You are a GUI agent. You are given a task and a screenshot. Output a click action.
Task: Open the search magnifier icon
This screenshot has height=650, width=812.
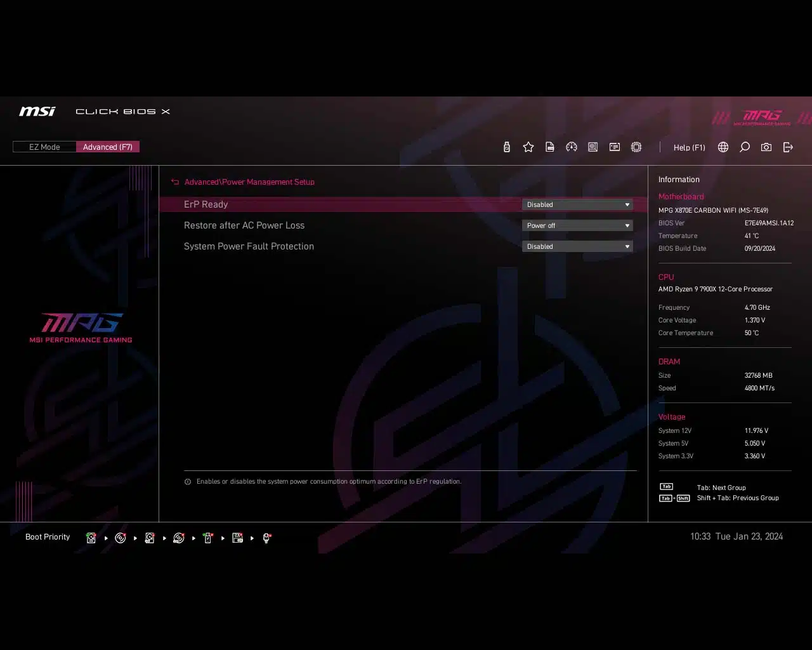[745, 147]
